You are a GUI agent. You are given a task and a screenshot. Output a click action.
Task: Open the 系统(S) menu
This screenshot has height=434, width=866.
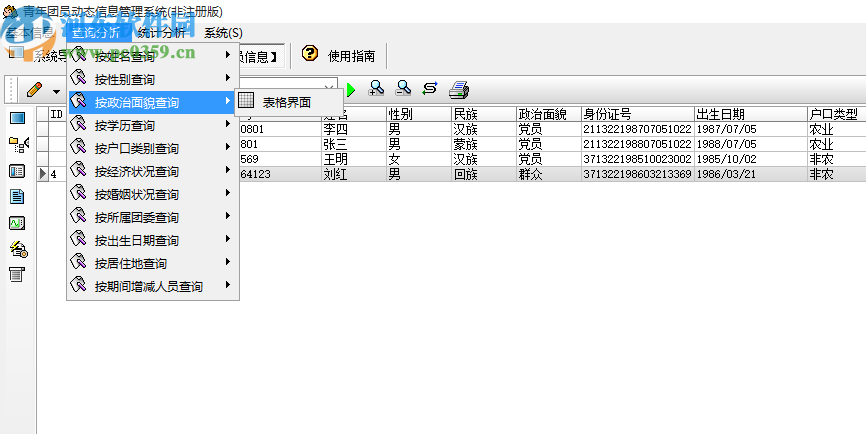pyautogui.click(x=223, y=33)
